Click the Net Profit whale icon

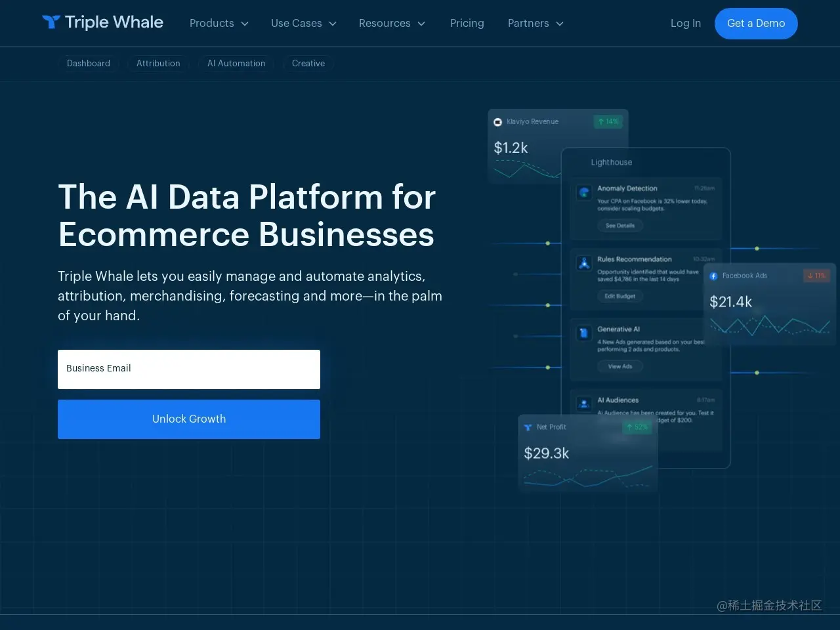[x=528, y=427]
